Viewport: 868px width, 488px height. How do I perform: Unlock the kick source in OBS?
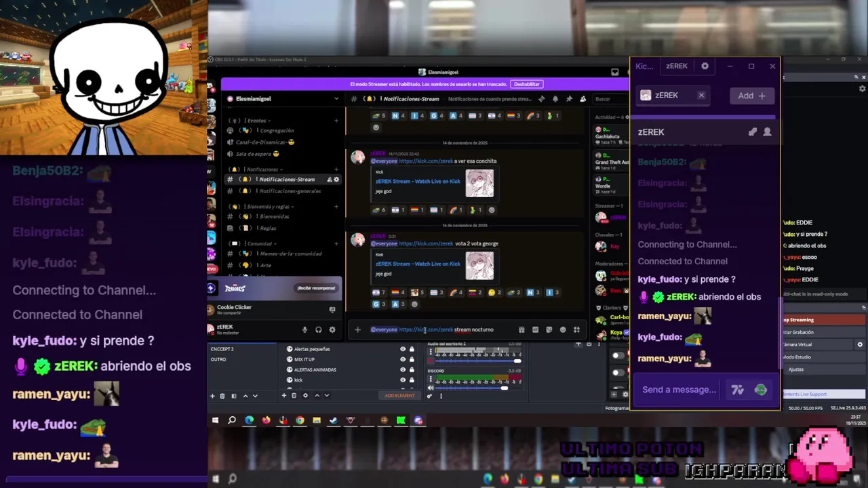[412, 380]
